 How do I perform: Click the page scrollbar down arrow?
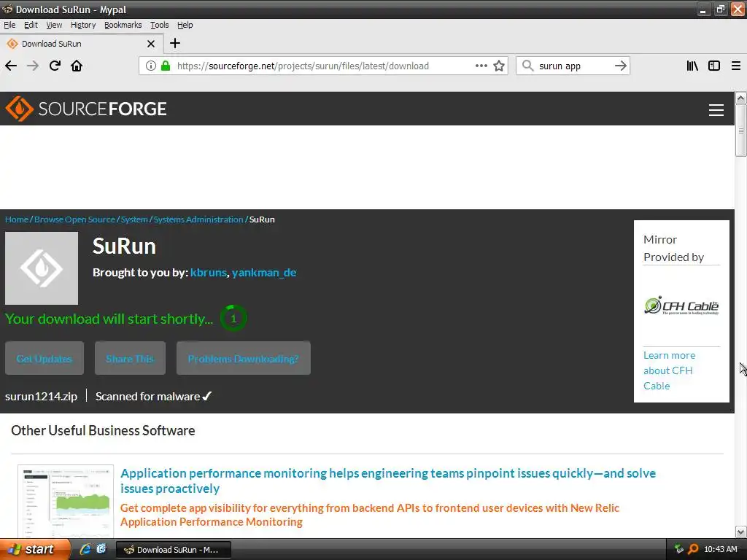click(x=740, y=532)
